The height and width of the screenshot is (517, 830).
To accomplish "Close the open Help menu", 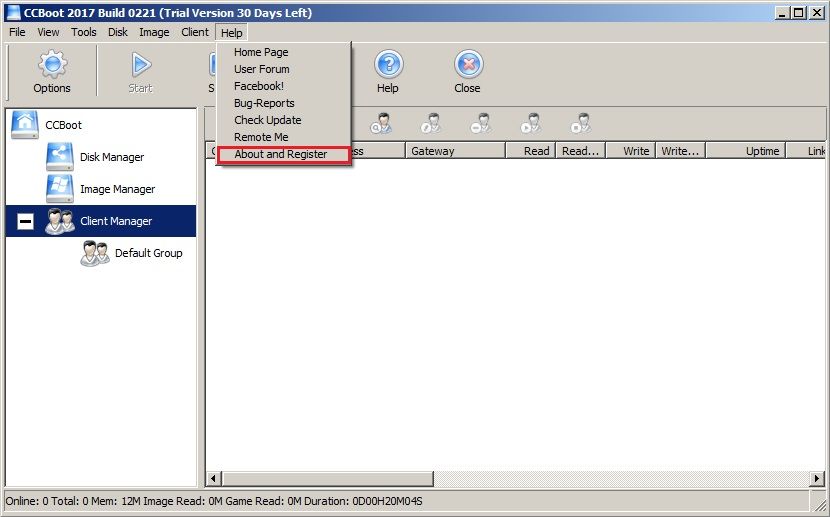I will tap(231, 33).
